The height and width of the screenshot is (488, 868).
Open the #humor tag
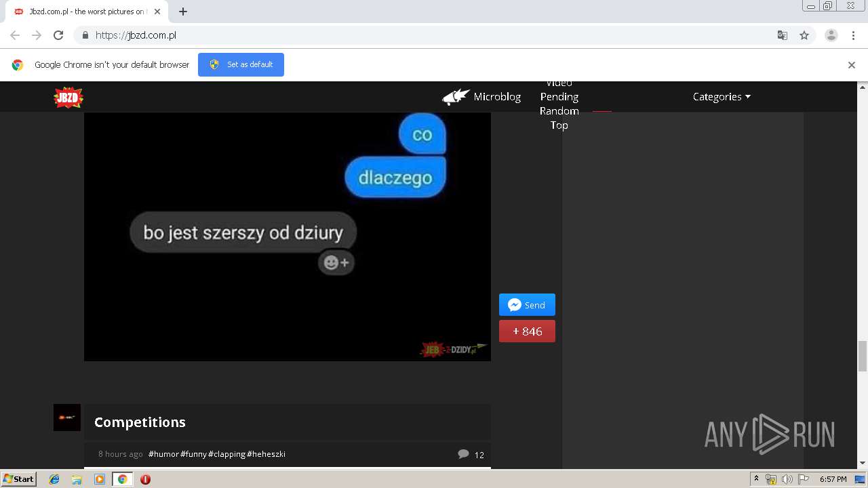point(163,454)
